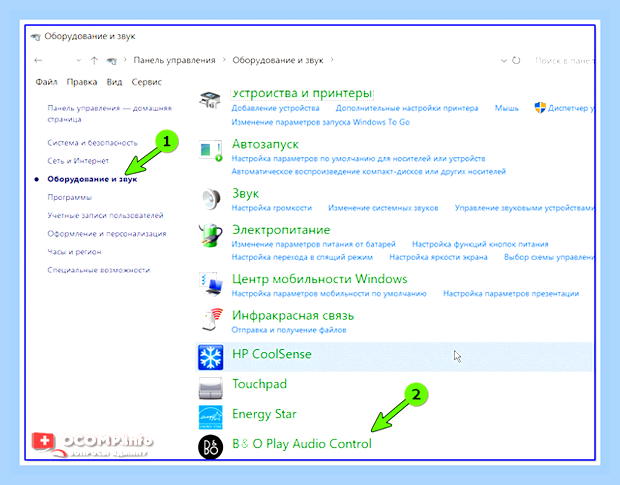Open the Правка menu

82,82
